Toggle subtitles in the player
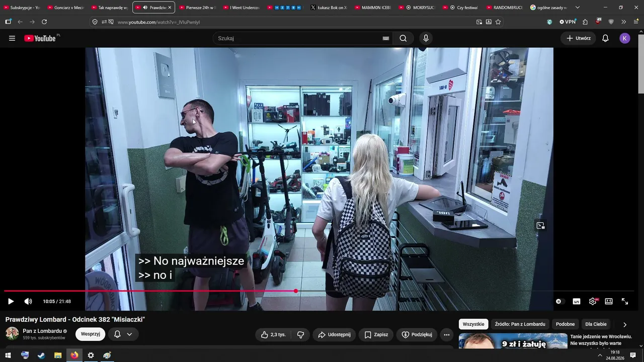The image size is (644, 362). [x=577, y=301]
